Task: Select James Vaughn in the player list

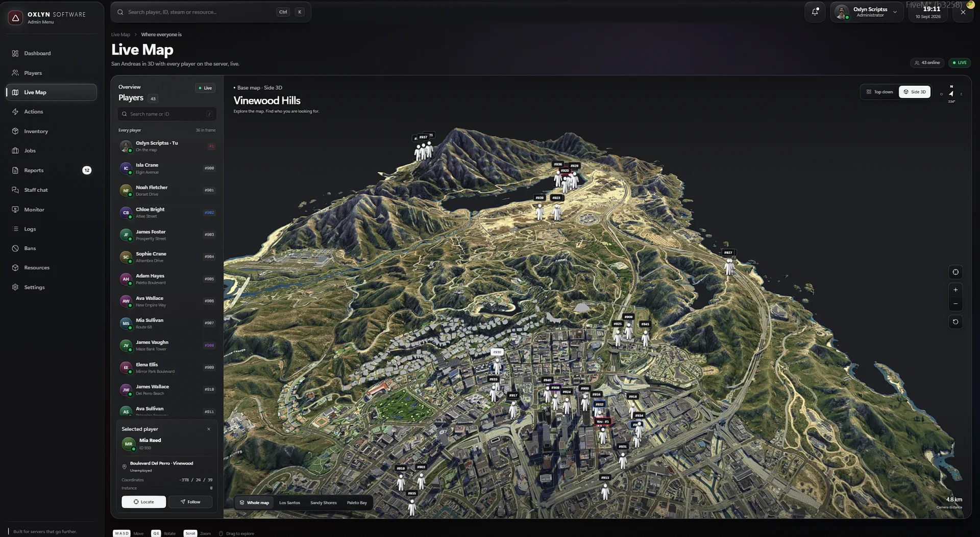Action: pos(167,345)
